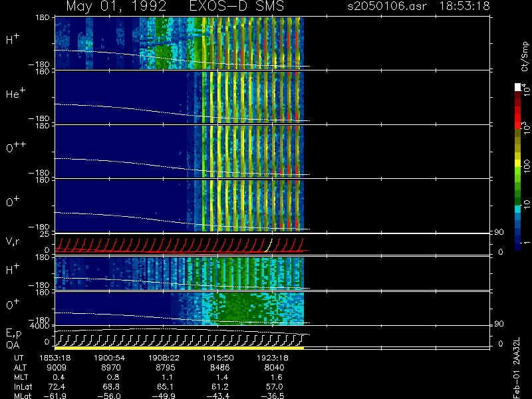The image size is (532, 399).
Task: Select MLat value "-36.5"
Action: [x=272, y=396]
